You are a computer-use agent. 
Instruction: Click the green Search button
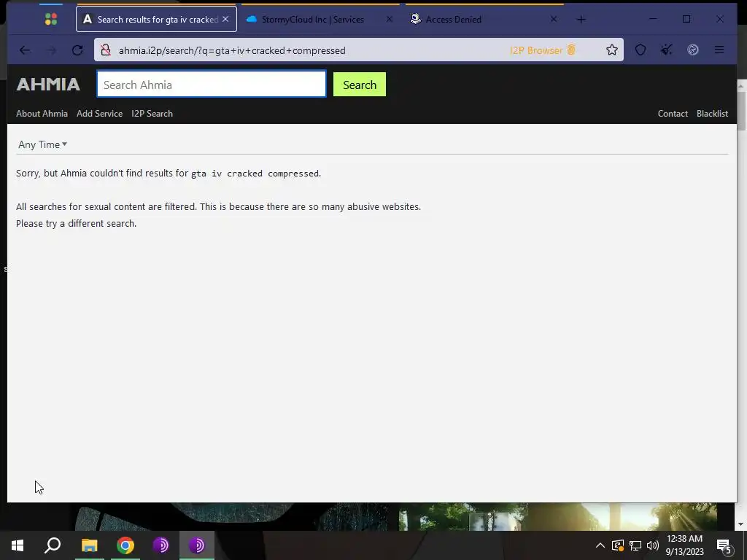[x=359, y=85]
